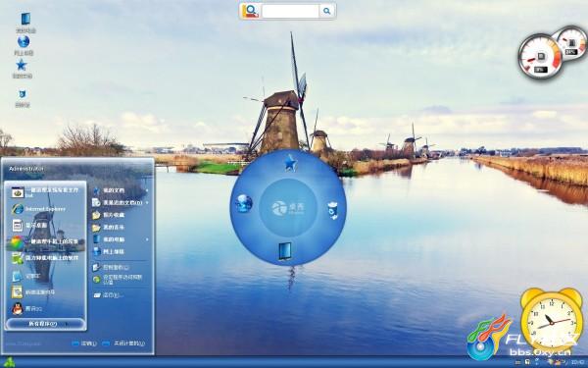This screenshot has width=588, height=368.
Task: Click the recycle bin on the circular launcher
Action: [332, 210]
